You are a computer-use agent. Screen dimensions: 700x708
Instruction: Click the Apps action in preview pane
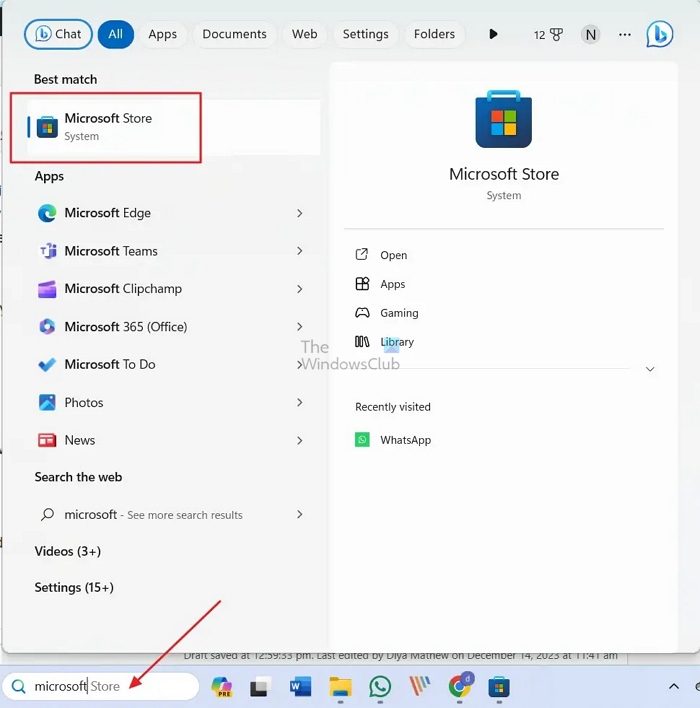(381, 284)
